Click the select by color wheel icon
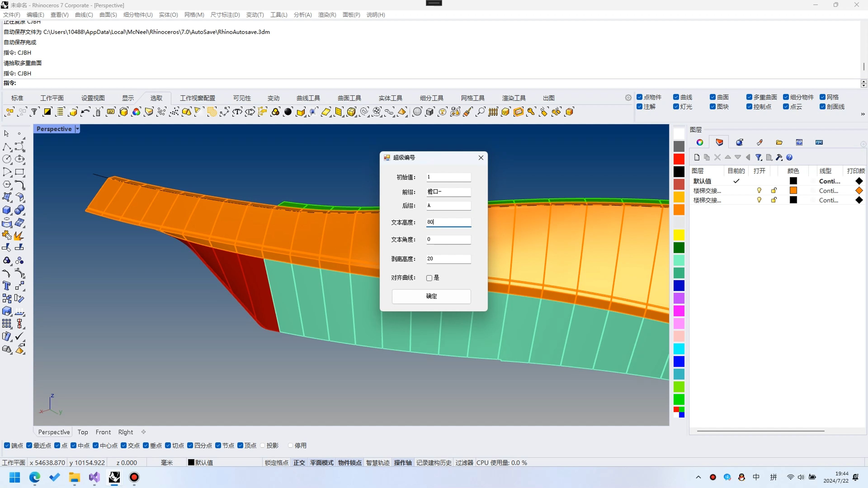 click(136, 112)
